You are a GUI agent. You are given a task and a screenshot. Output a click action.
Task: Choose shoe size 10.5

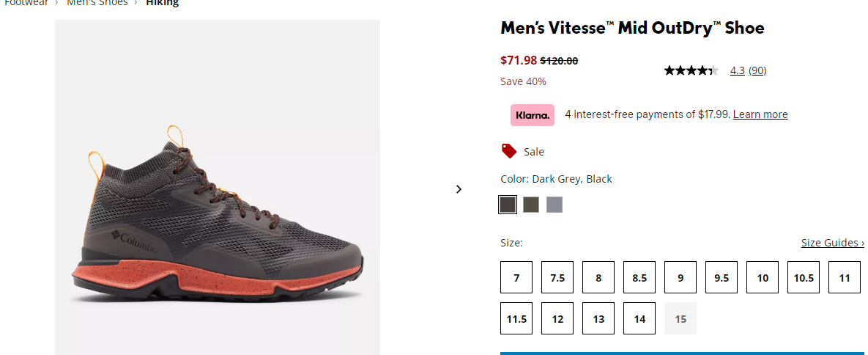click(x=804, y=277)
